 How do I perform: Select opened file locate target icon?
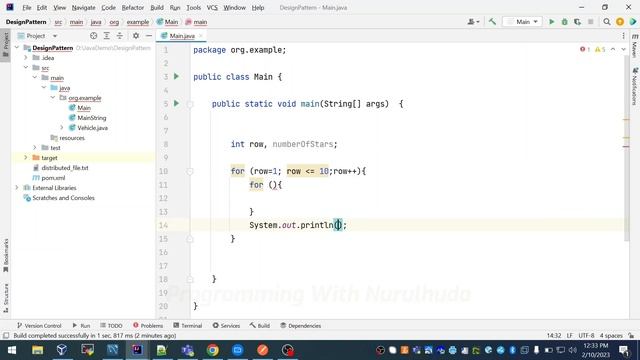[93, 36]
